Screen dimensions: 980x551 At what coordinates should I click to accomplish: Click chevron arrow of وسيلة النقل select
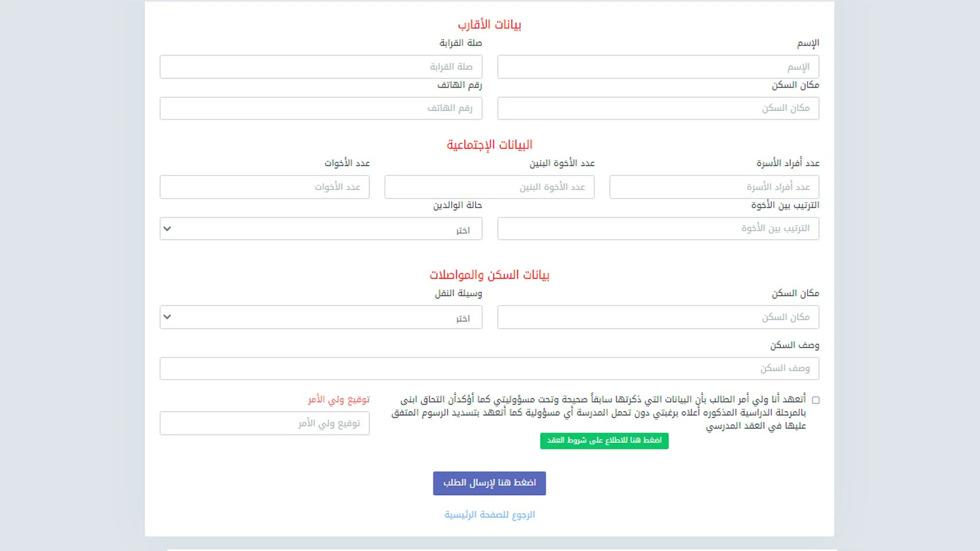(167, 317)
